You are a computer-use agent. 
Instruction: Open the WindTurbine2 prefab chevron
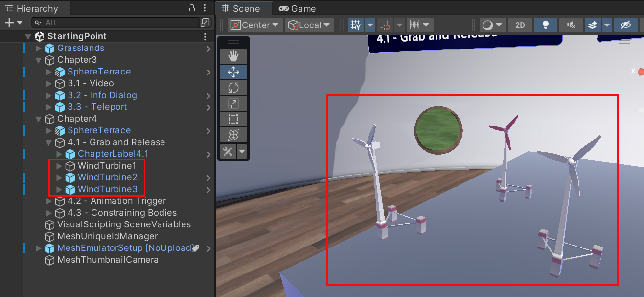click(208, 178)
